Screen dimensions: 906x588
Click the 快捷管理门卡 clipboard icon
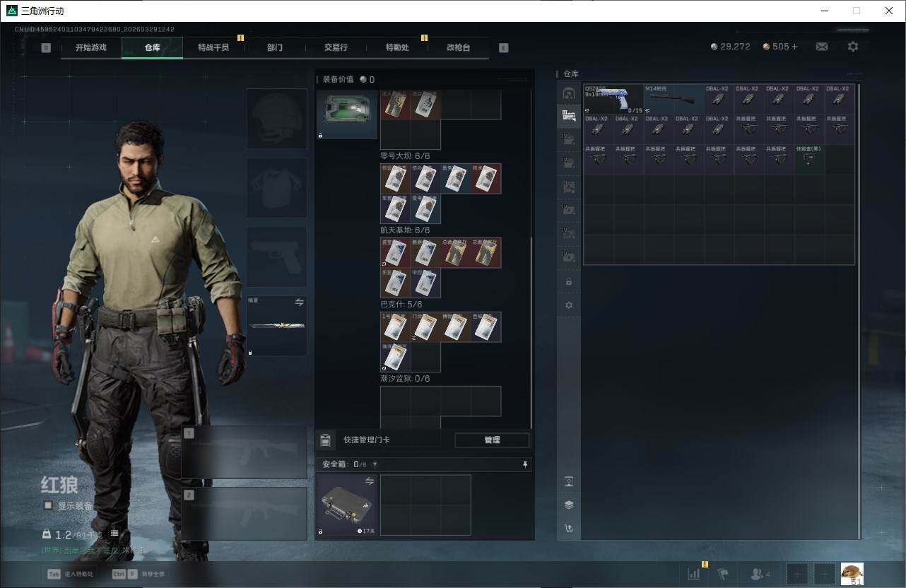(325, 440)
